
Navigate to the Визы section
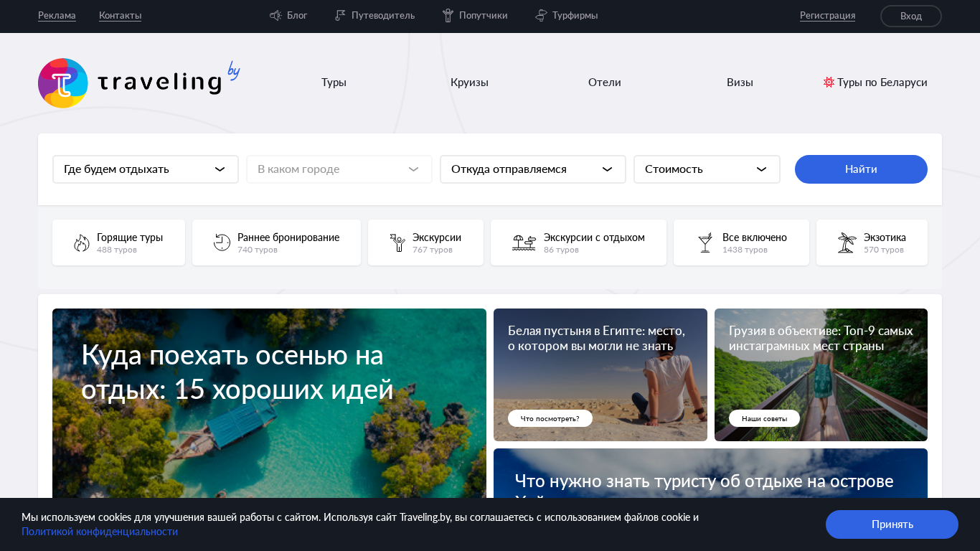[x=740, y=83]
